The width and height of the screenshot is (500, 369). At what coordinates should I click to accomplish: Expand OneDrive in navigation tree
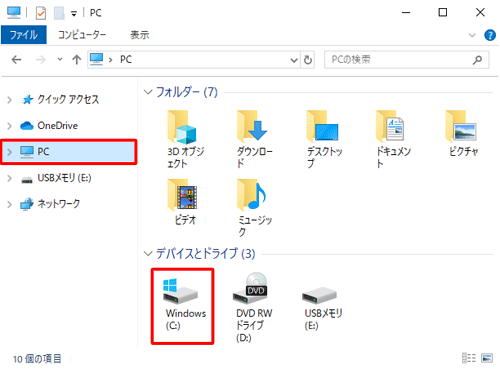pyautogui.click(x=9, y=126)
